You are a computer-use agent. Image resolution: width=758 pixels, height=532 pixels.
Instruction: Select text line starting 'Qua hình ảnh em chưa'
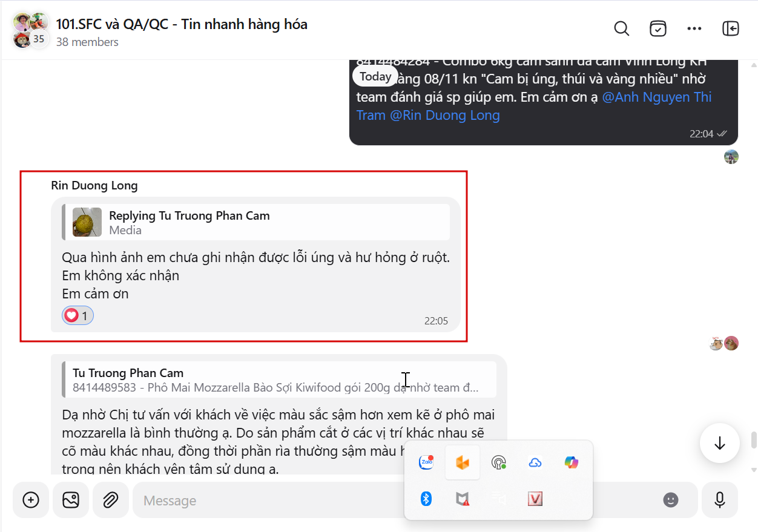pyautogui.click(x=255, y=257)
